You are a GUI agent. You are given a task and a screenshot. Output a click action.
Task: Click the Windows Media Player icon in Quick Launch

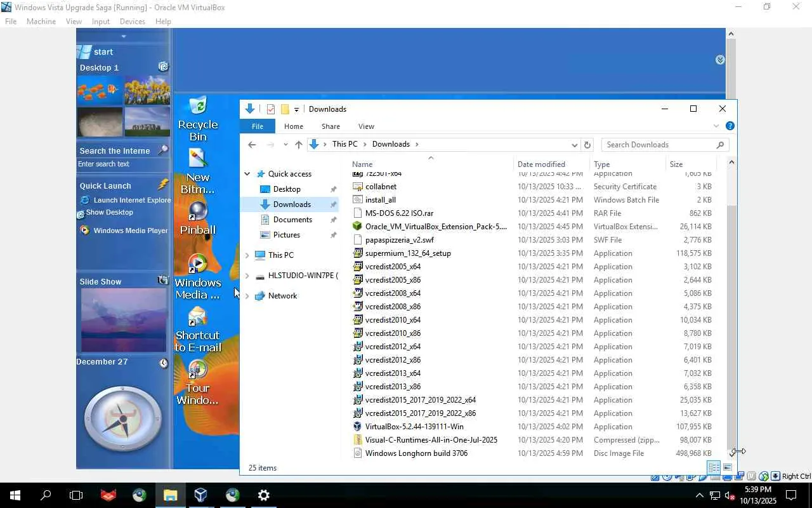click(x=84, y=231)
